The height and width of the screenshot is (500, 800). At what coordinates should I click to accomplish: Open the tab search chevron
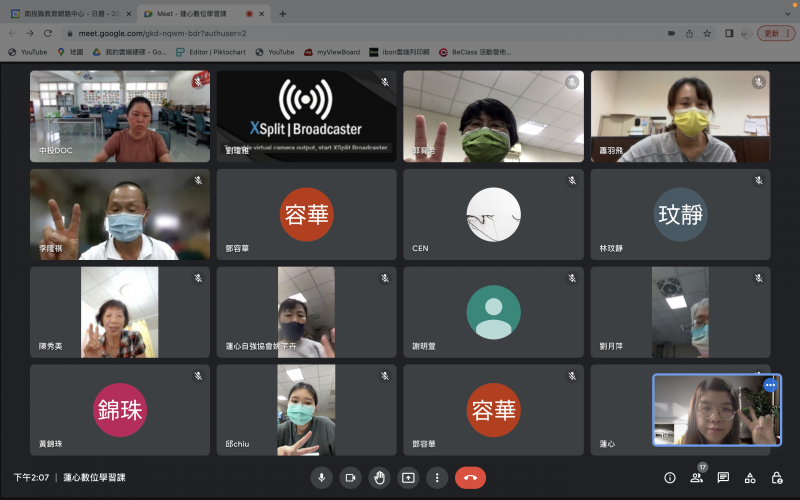pyautogui.click(x=787, y=14)
